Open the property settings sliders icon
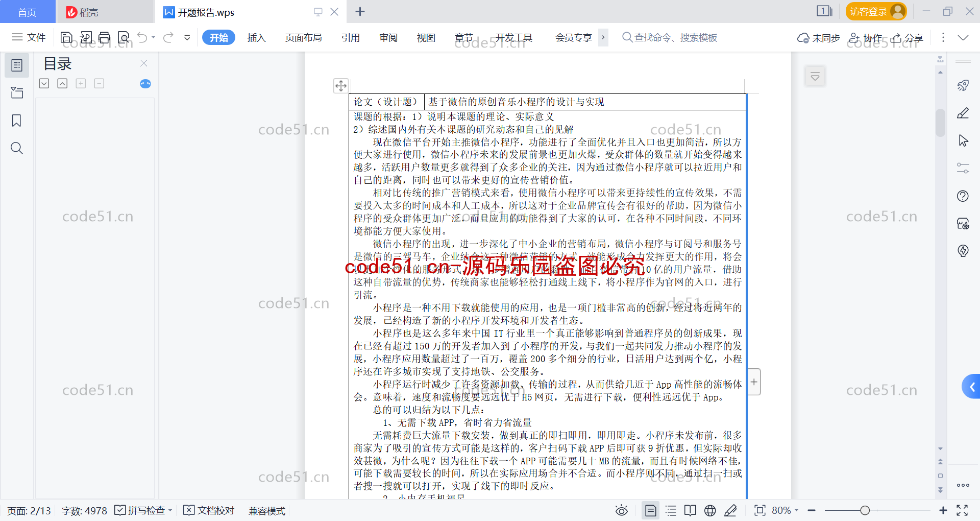980x521 pixels. [963, 168]
